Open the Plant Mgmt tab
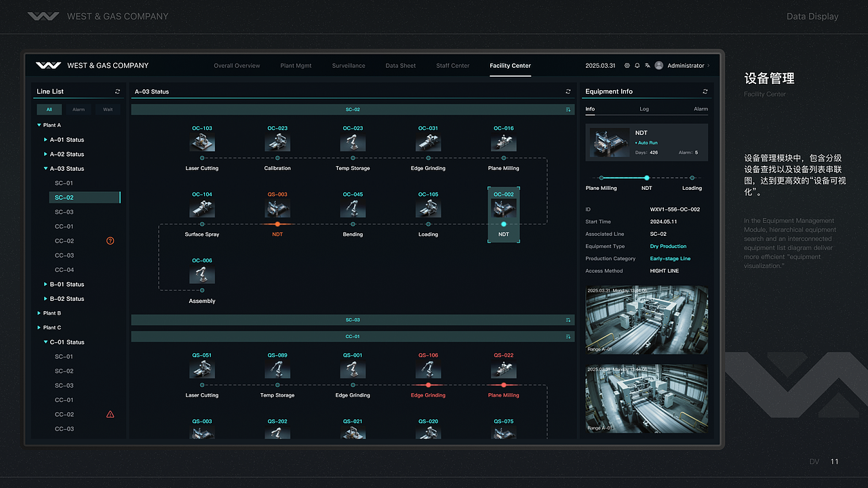 [x=296, y=66]
